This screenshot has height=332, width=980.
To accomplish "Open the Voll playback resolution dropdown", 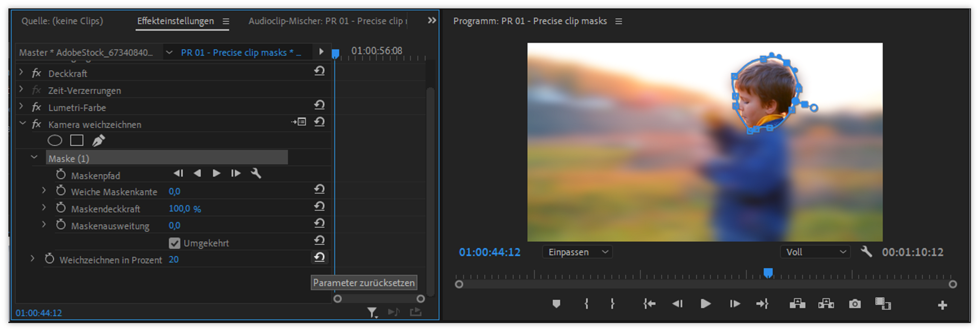I will pos(815,252).
